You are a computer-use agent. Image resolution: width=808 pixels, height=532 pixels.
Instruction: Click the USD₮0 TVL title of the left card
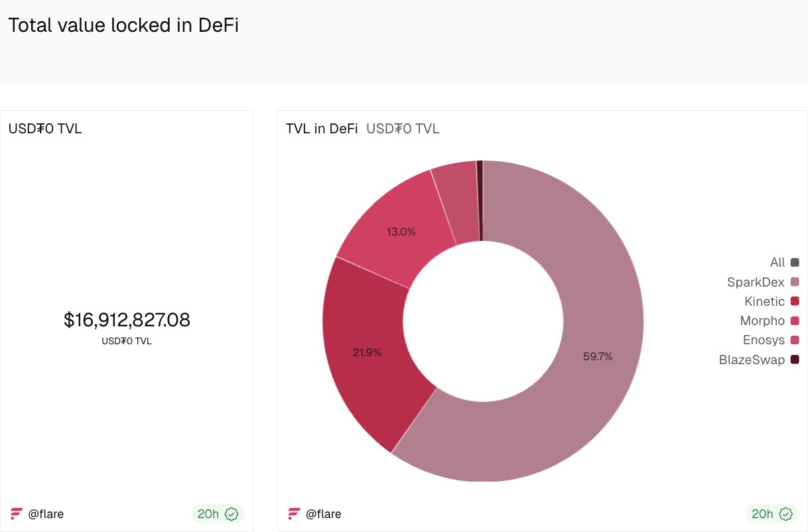(x=45, y=129)
